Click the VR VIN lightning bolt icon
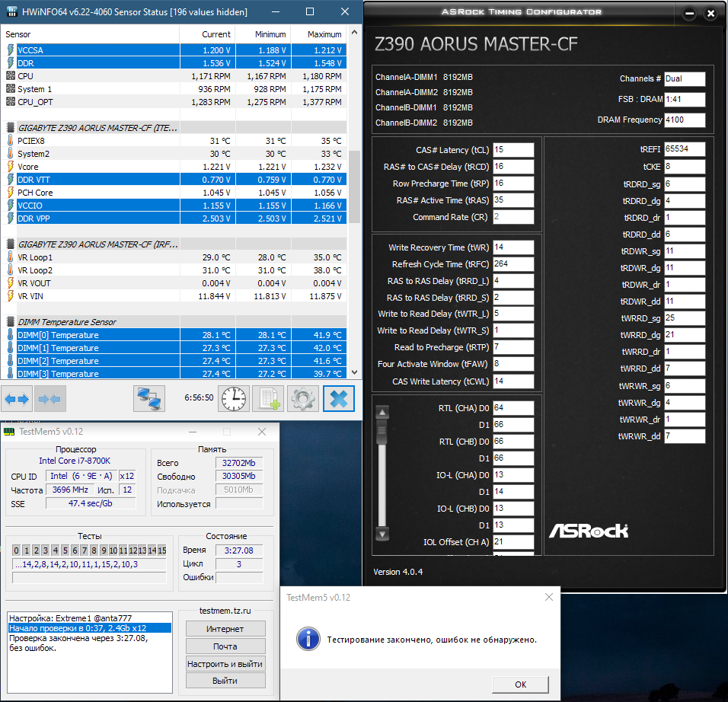Viewport: 728px width, 702px height. 10,295
